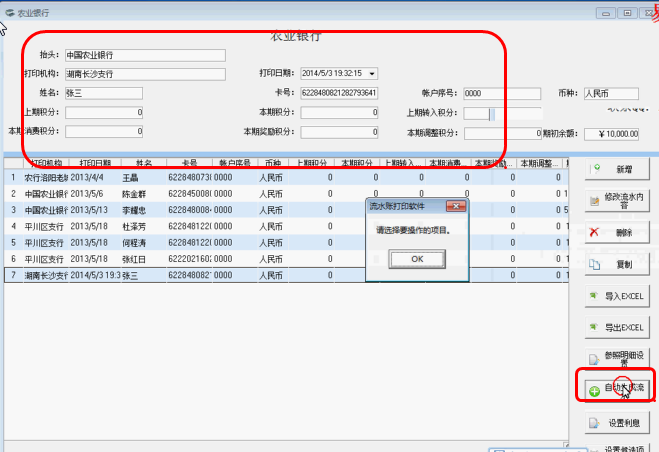Image resolution: width=659 pixels, height=452 pixels.
Task: Click the 打印日期 column header
Action: (x=95, y=163)
